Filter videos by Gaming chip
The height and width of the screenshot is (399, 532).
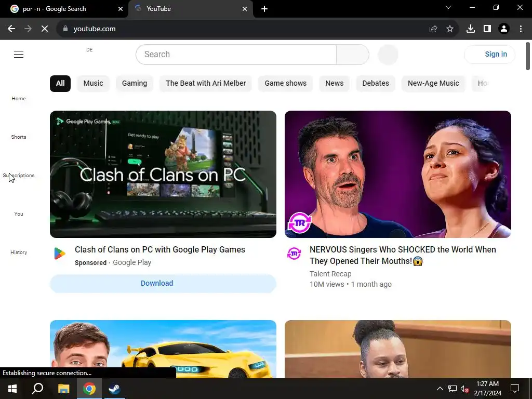coord(135,84)
